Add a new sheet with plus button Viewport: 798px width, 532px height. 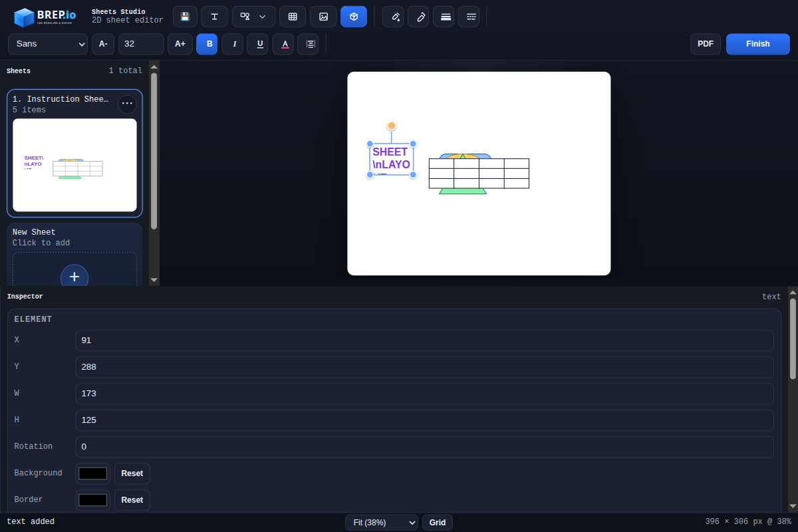[74, 277]
